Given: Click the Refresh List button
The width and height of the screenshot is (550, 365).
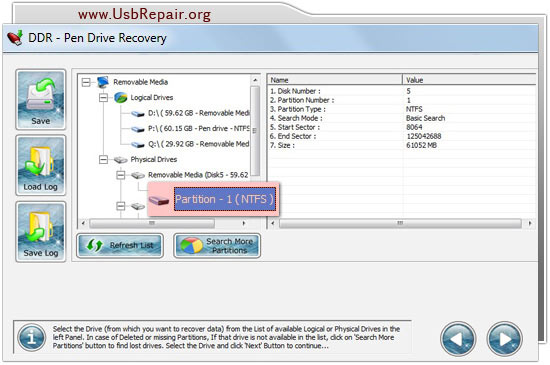Looking at the screenshot, I should point(120,245).
